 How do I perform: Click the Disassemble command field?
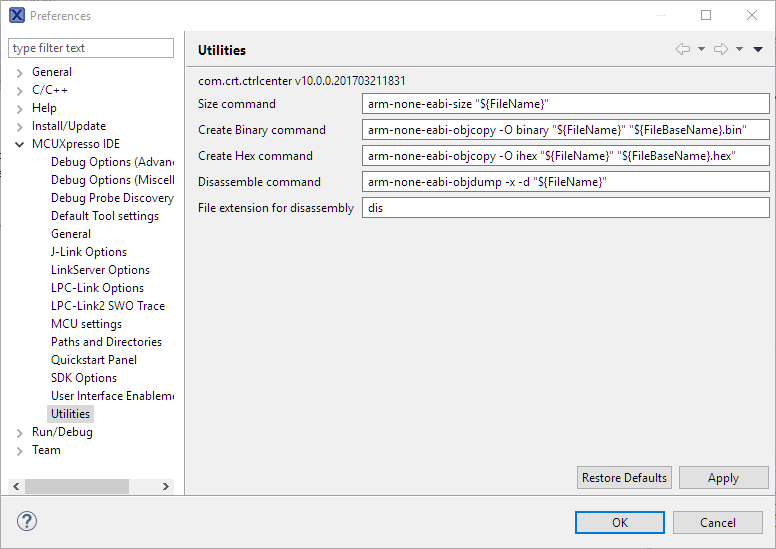tap(566, 182)
